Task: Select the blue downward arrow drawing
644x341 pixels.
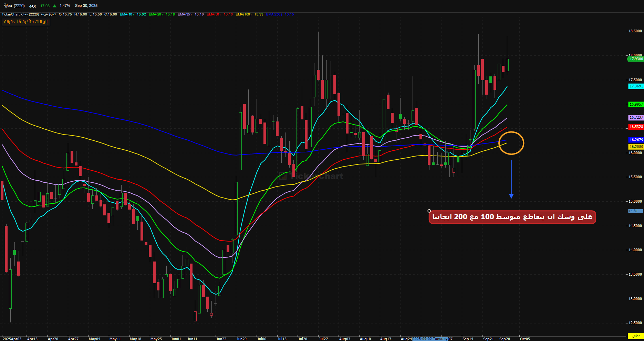Action: tap(511, 179)
